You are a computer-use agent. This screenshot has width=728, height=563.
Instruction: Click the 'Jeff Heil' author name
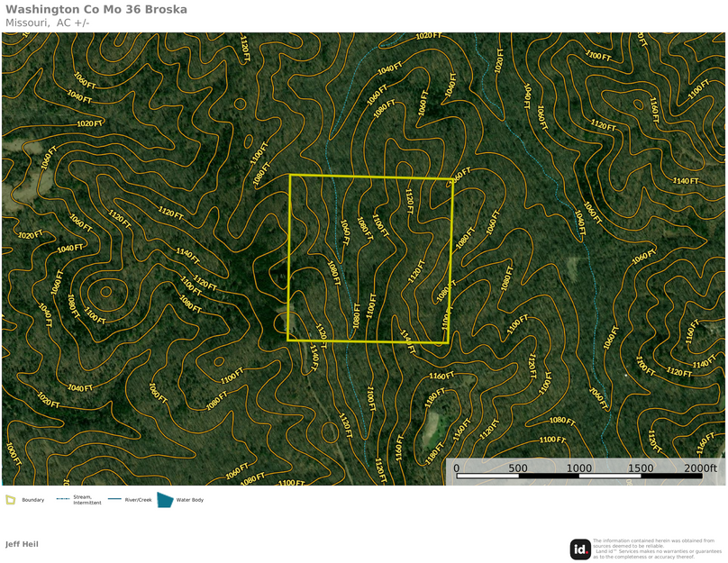coord(22,544)
